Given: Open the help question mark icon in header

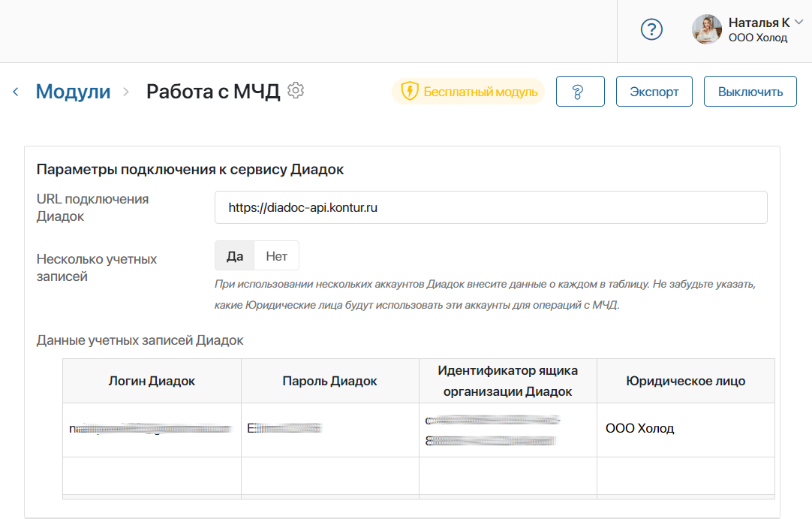Looking at the screenshot, I should [x=651, y=29].
